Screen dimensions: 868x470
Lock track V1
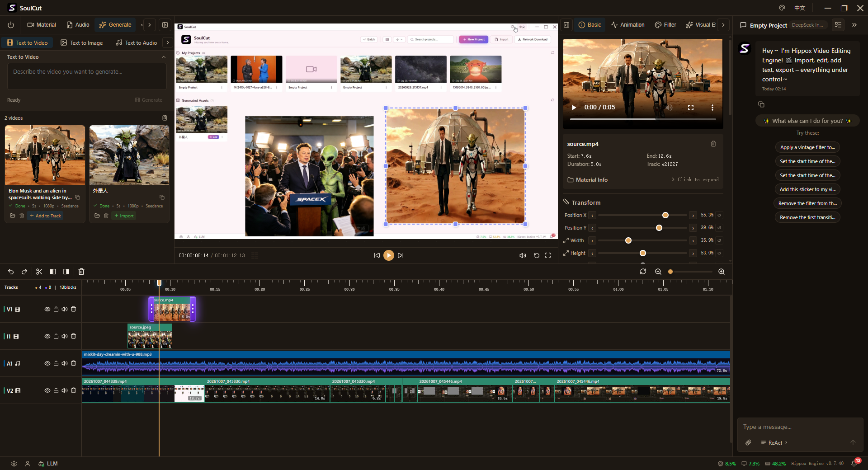(x=56, y=309)
